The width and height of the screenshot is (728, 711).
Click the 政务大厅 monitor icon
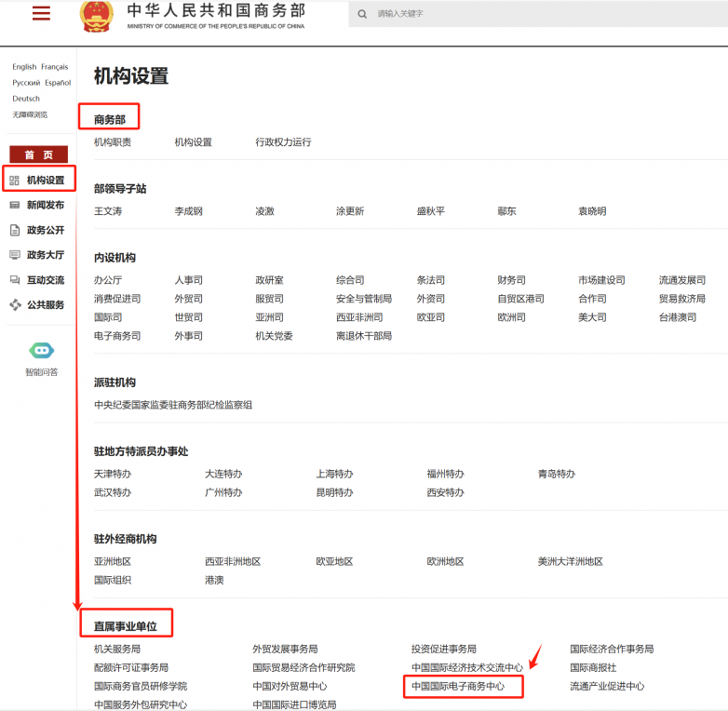pos(14,255)
